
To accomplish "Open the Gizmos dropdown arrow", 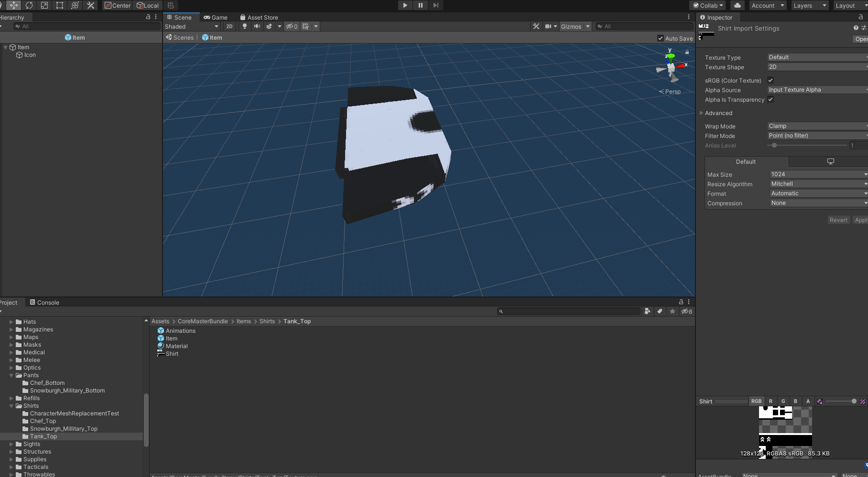I will pyautogui.click(x=588, y=26).
